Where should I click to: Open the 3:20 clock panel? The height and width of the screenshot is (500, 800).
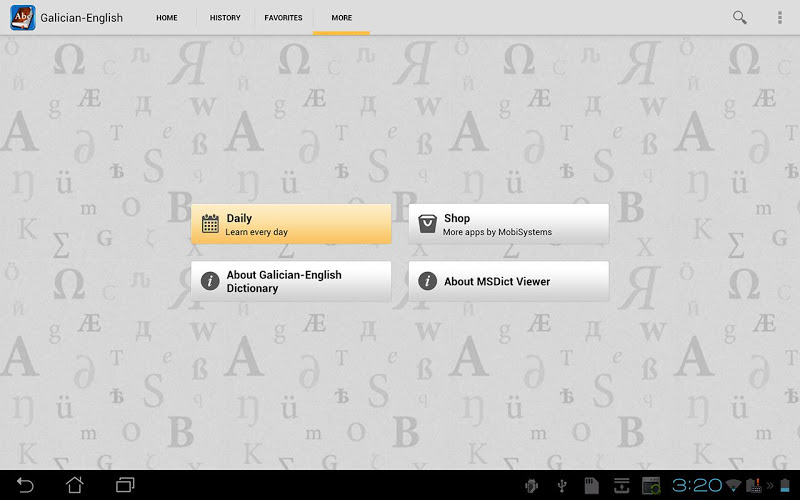click(697, 485)
